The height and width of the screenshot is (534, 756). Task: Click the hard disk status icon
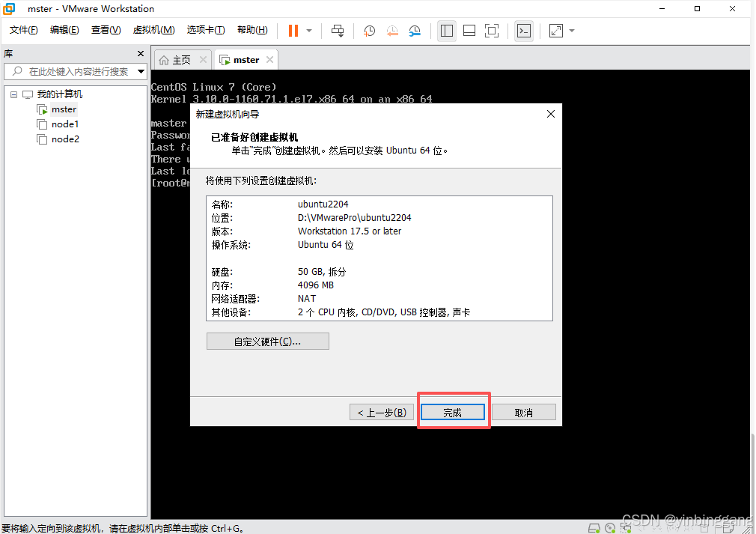click(x=594, y=529)
